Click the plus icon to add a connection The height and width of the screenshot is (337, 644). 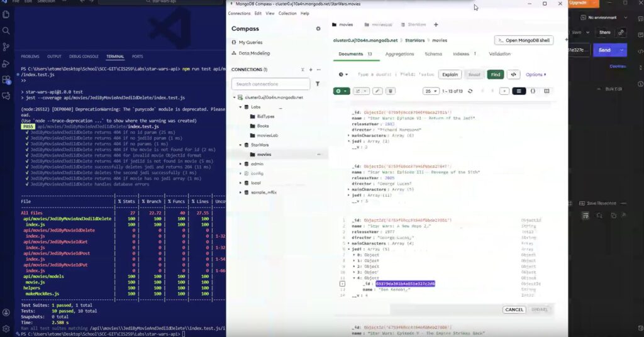coord(311,69)
